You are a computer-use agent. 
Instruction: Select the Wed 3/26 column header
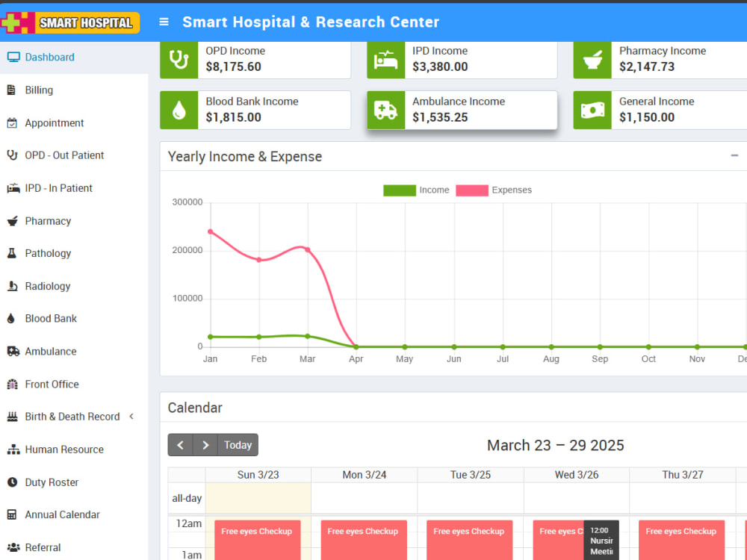pos(577,475)
